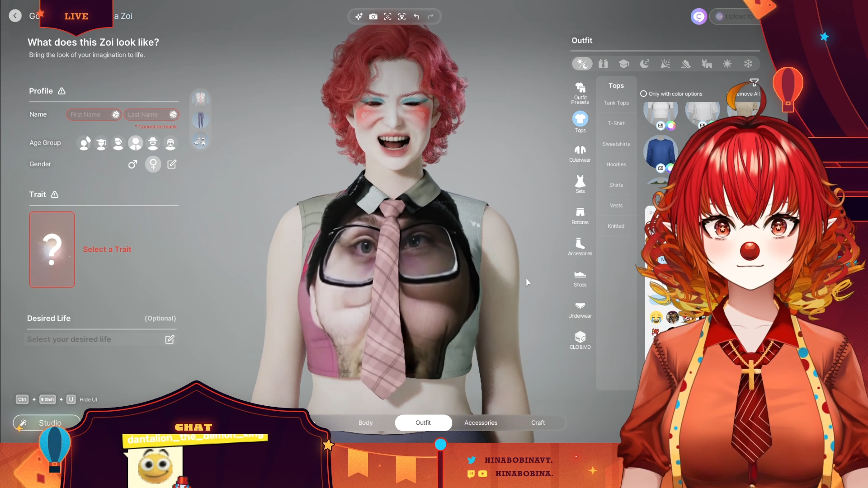This screenshot has width=868, height=488.
Task: Click the Trait question mark card
Action: pyautogui.click(x=52, y=249)
